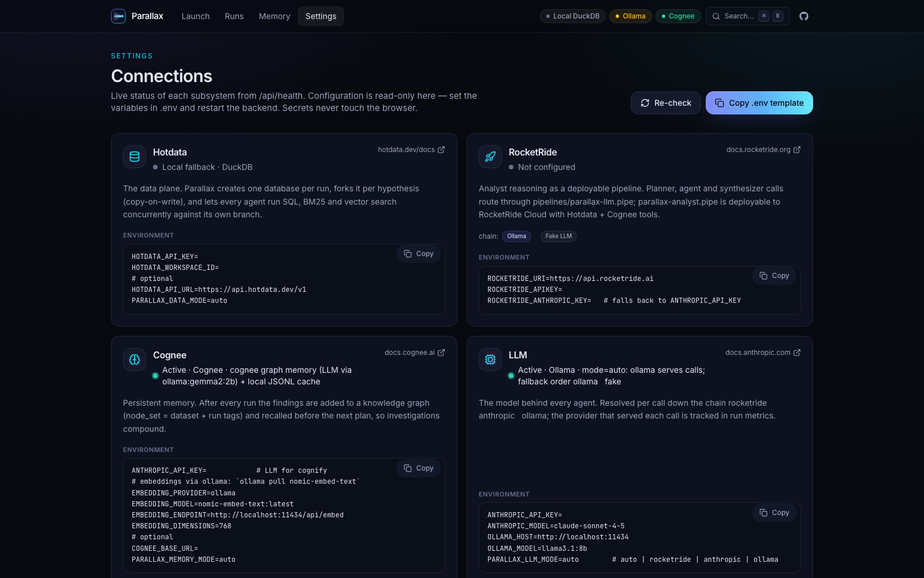Click the Connections heading
Screen dimensions: 924x578
[x=162, y=76]
